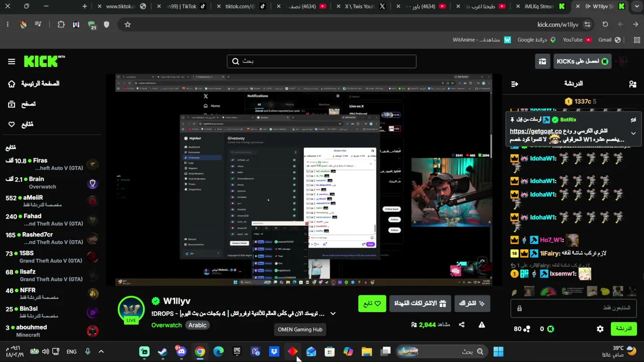Open the Gmail bookmark
The image size is (644, 362).
[x=610, y=40]
